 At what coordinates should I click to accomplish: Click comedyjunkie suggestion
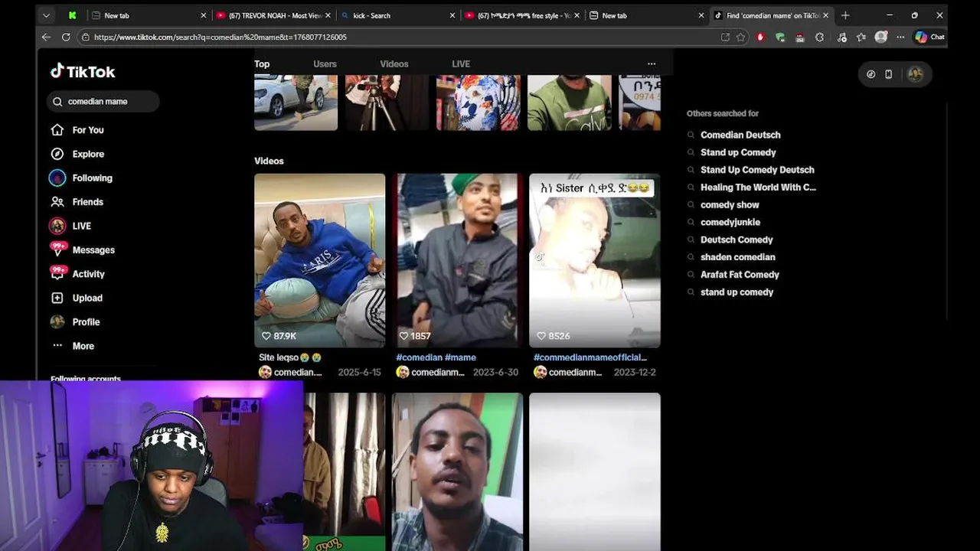pos(730,223)
